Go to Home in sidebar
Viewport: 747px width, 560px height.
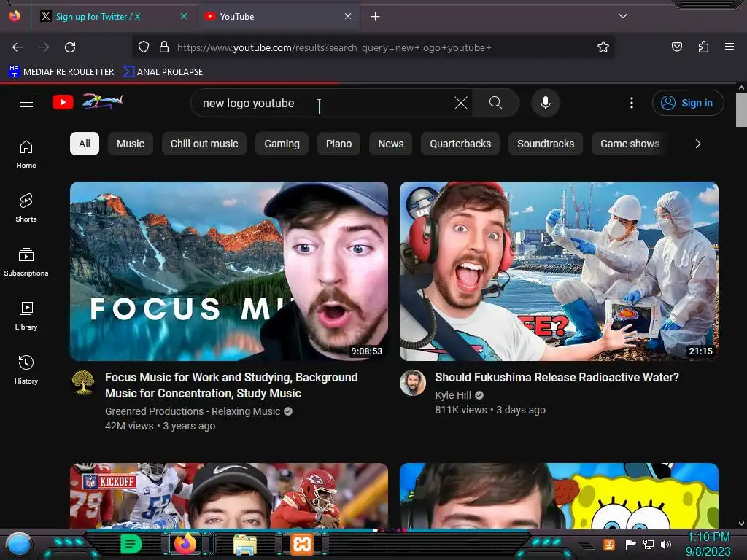(26, 155)
